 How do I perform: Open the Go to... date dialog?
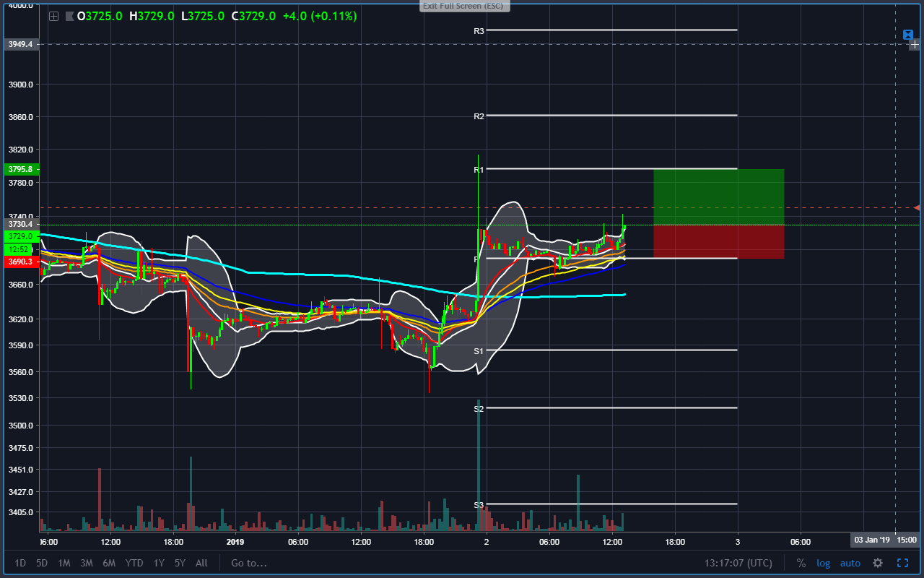(249, 563)
